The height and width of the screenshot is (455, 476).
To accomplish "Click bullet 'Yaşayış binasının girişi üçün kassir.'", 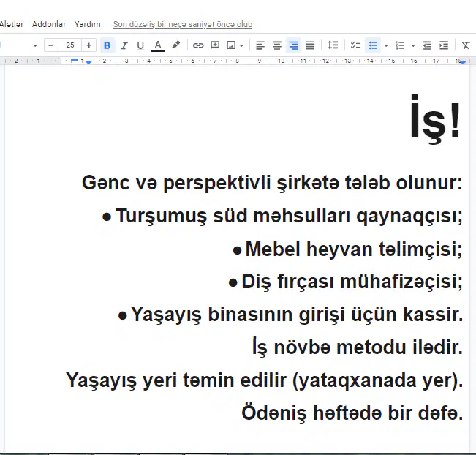I will (x=297, y=315).
